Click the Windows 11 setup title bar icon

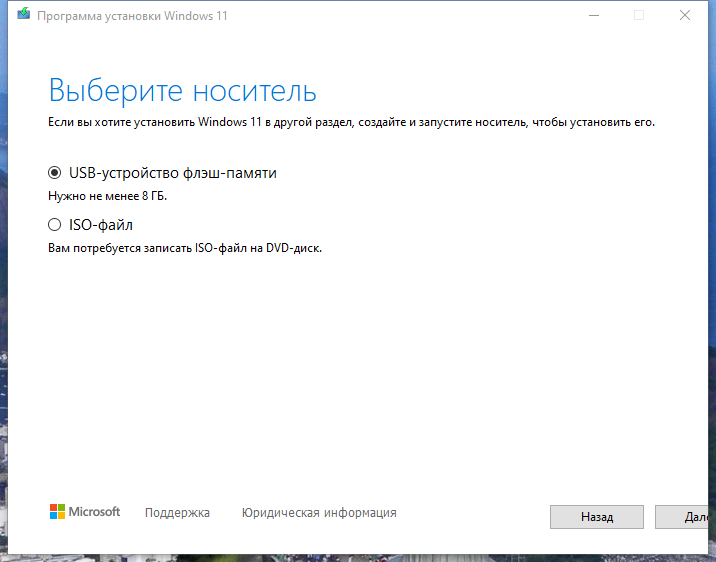[x=24, y=14]
